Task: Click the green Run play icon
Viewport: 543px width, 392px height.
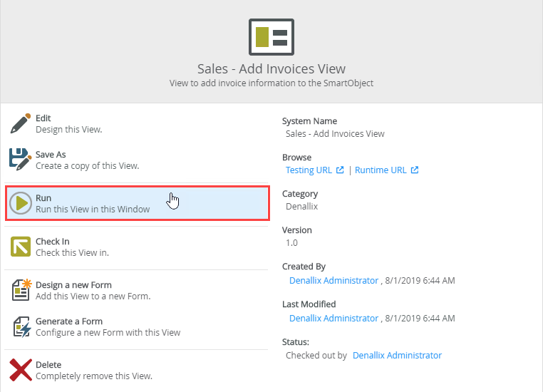Action: (21, 203)
